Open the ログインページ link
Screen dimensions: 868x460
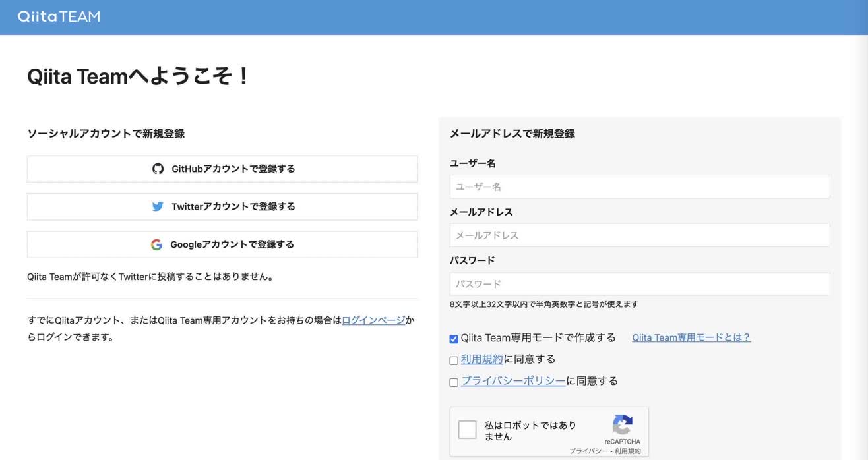[x=373, y=320]
